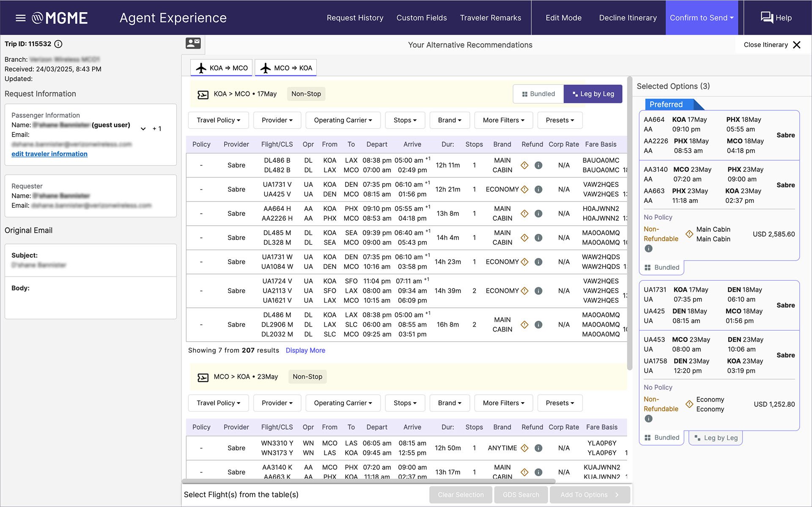Select Leg by Leg tag under second option
The width and height of the screenshot is (812, 507).
[716, 438]
